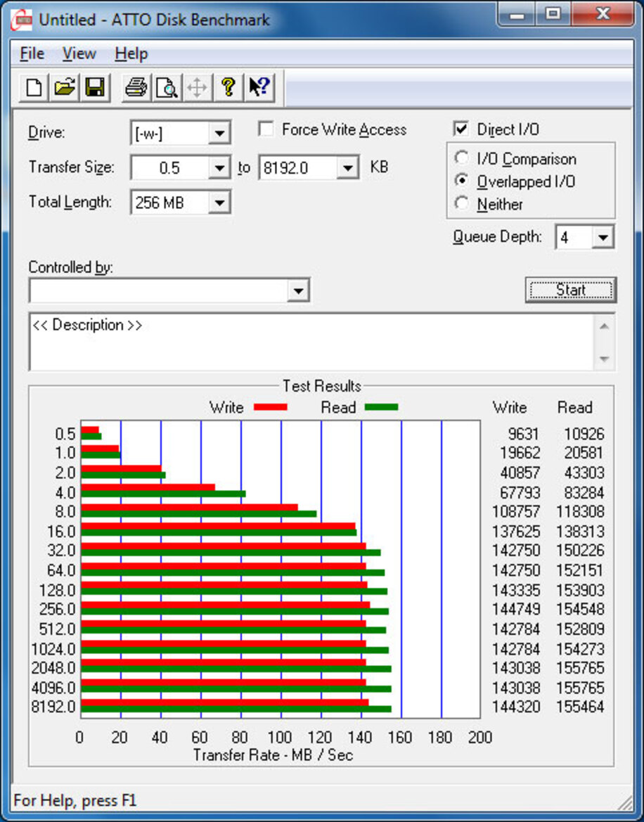
Task: Click the green Read legend swatch
Action: point(381,407)
